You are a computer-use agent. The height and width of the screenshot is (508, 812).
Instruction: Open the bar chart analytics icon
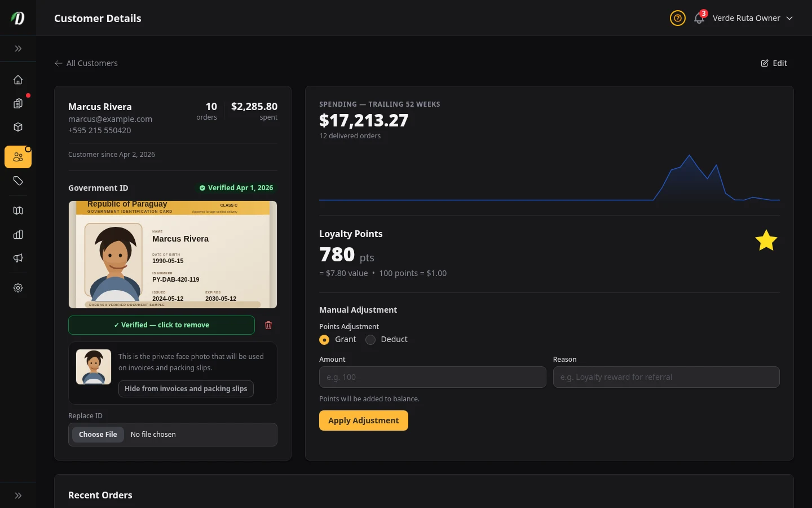(18, 234)
